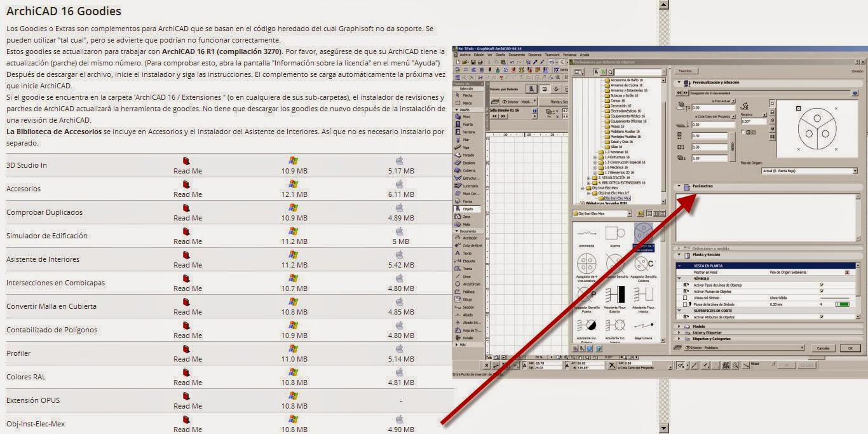This screenshot has height=434, width=868.
Task: Expand the Etiquetas y Categorías panel
Action: pyautogui.click(x=679, y=339)
